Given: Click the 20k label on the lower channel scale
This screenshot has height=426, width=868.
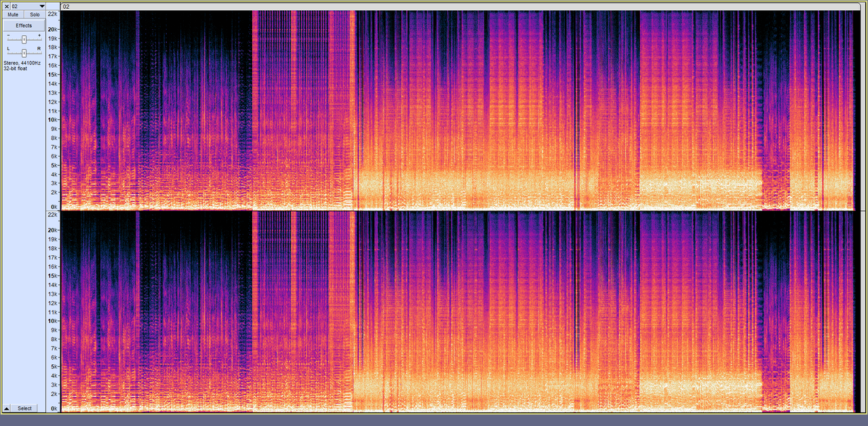Looking at the screenshot, I should point(52,231).
